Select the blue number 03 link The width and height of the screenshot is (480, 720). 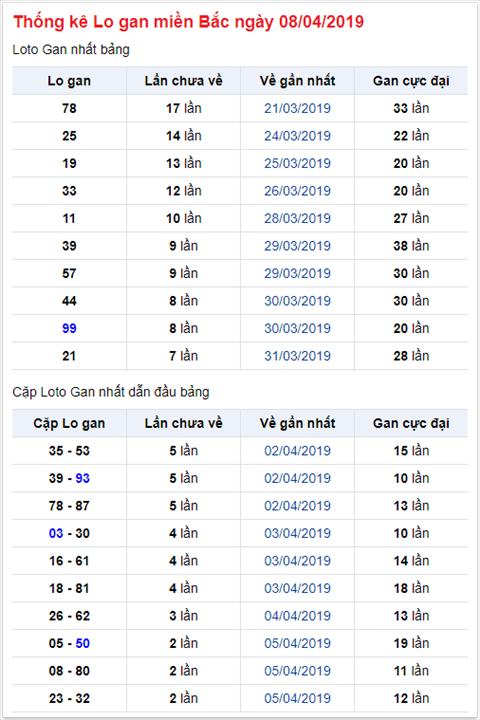tap(56, 534)
